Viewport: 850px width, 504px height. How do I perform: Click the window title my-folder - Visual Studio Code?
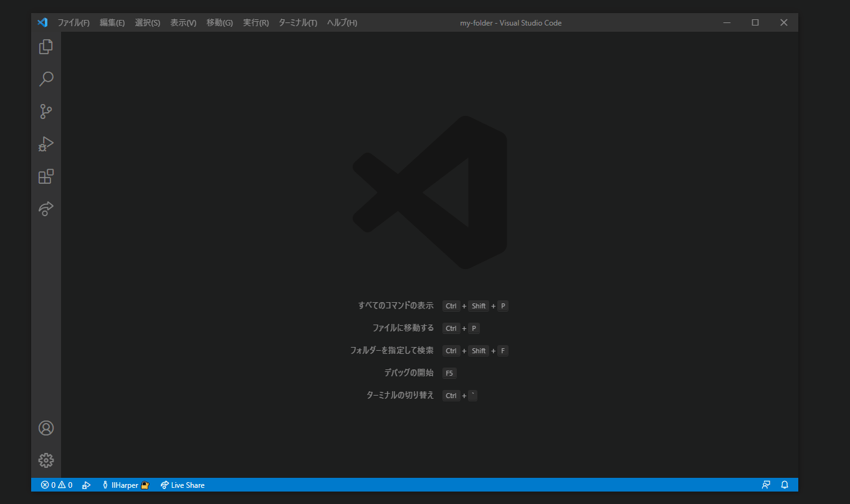[510, 23]
